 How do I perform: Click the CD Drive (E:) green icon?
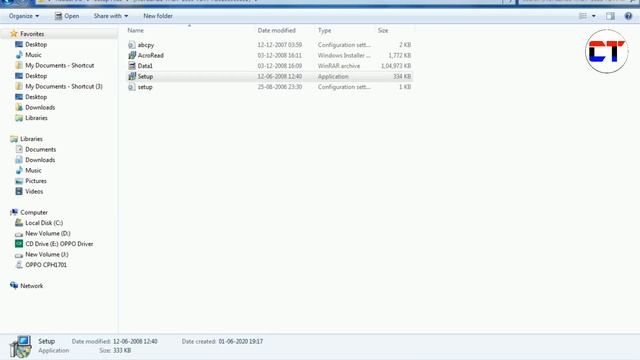pos(19,244)
